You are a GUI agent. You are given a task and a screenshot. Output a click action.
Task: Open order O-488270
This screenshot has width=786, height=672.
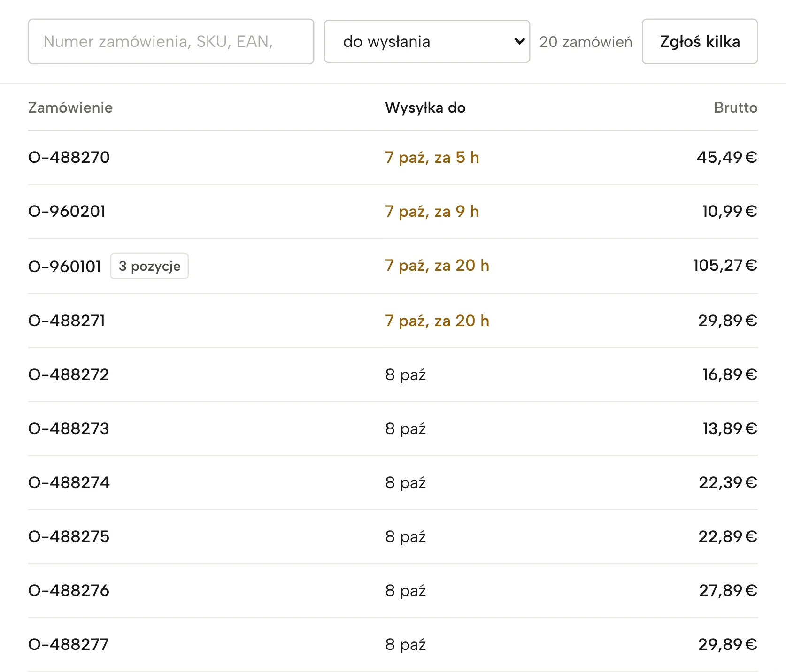pos(69,157)
